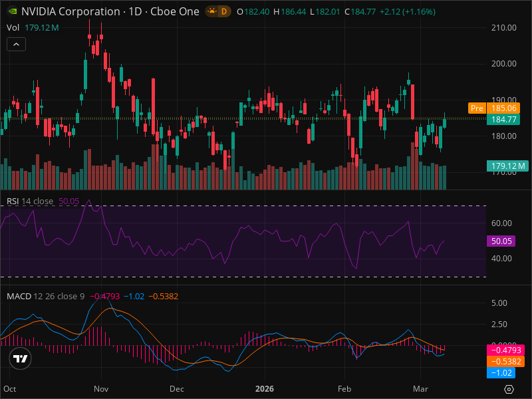The width and height of the screenshot is (532, 399).
Task: Click the Feb label on the time axis
Action: (344, 389)
